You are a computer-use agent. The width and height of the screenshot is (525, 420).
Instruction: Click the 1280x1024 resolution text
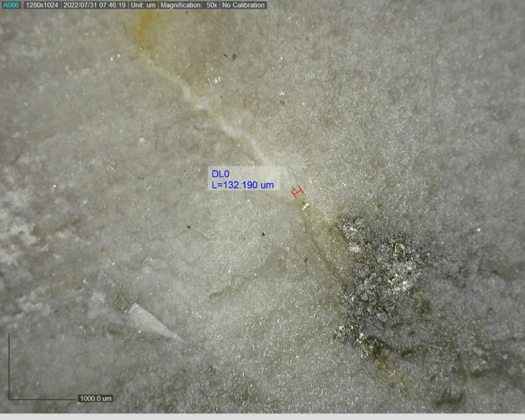42,5
